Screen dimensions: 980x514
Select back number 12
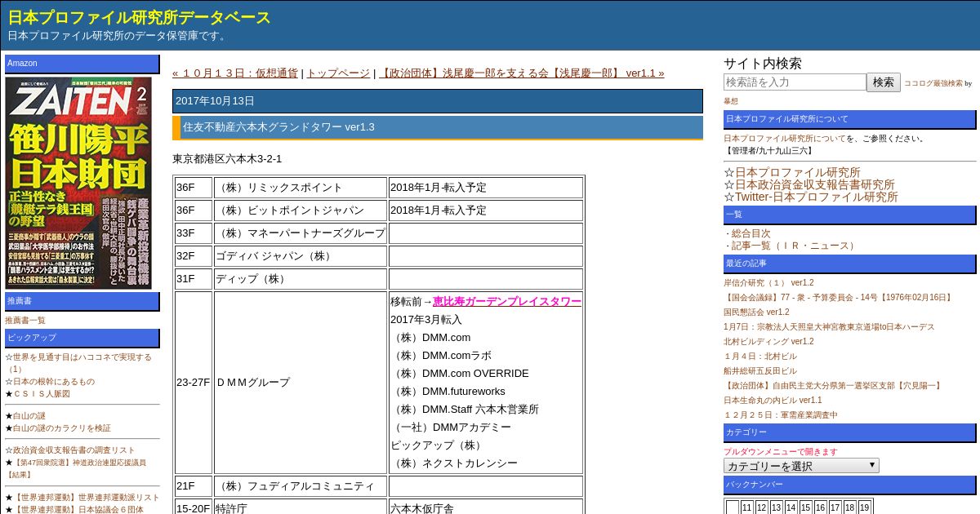tap(762, 507)
